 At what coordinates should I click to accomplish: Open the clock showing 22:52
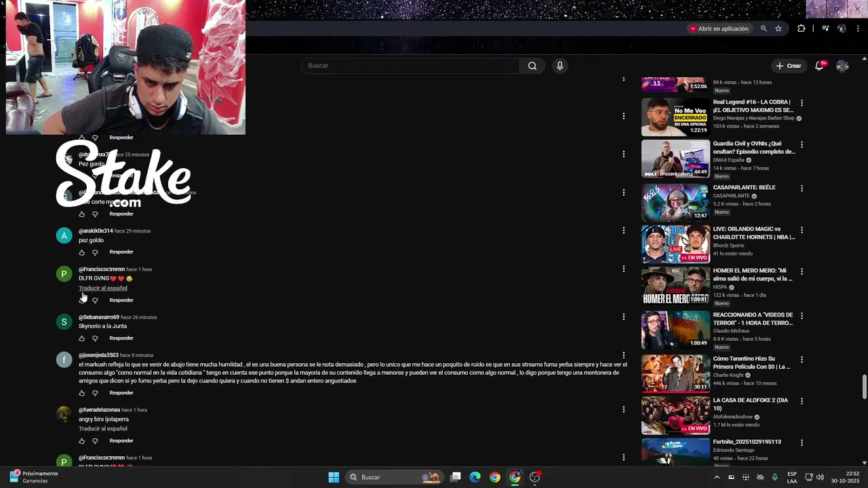[846, 477]
